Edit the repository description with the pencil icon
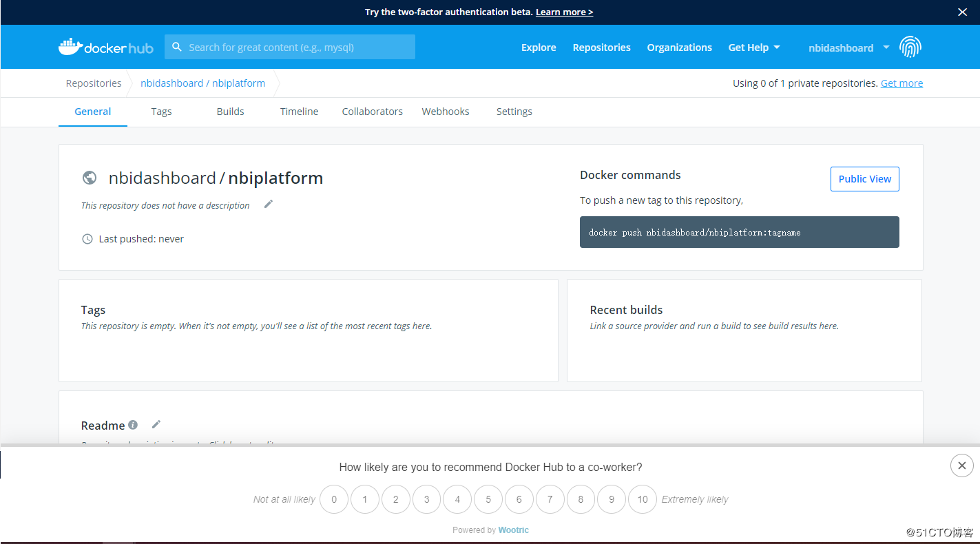Viewport: 980px width, 544px height. coord(268,204)
